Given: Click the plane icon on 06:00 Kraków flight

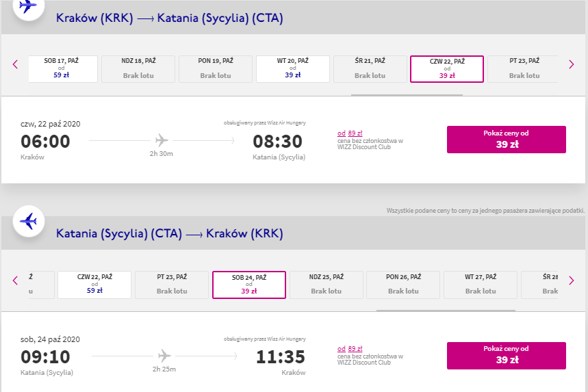Looking at the screenshot, I should tap(162, 140).
